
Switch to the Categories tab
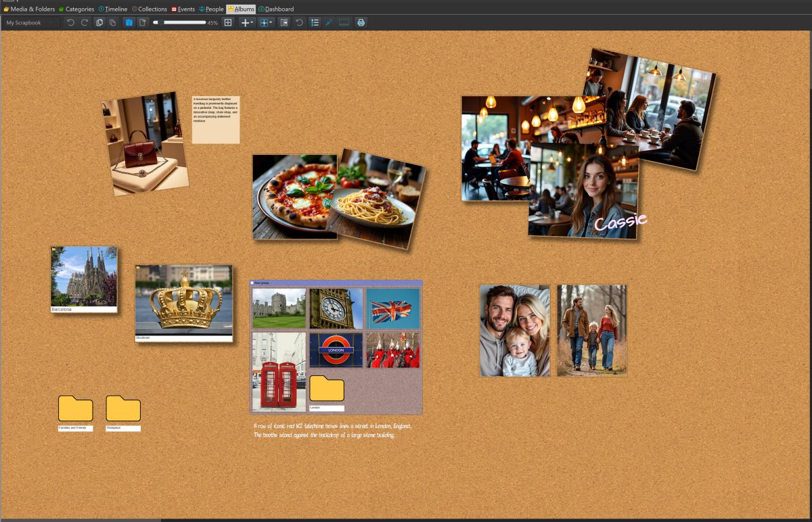click(76, 9)
